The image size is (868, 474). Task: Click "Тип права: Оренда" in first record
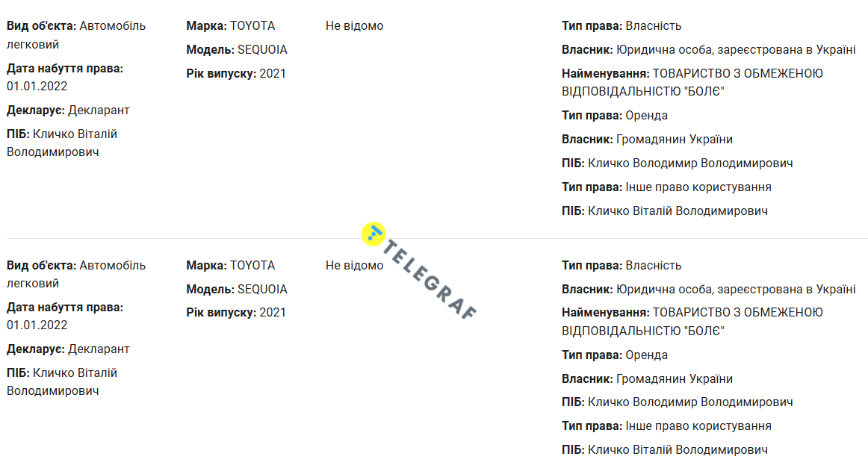[615, 116]
